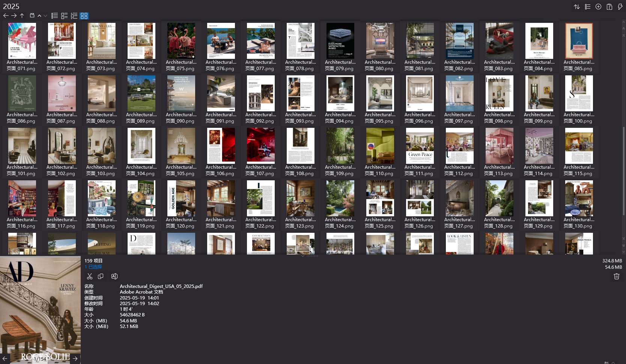Copy the selected file with the copy icon
The image size is (626, 364).
[x=101, y=276]
